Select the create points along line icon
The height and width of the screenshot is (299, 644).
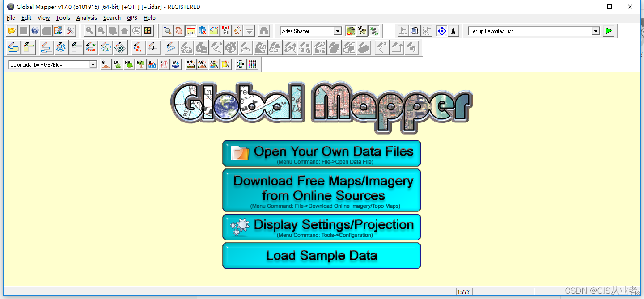tap(153, 47)
